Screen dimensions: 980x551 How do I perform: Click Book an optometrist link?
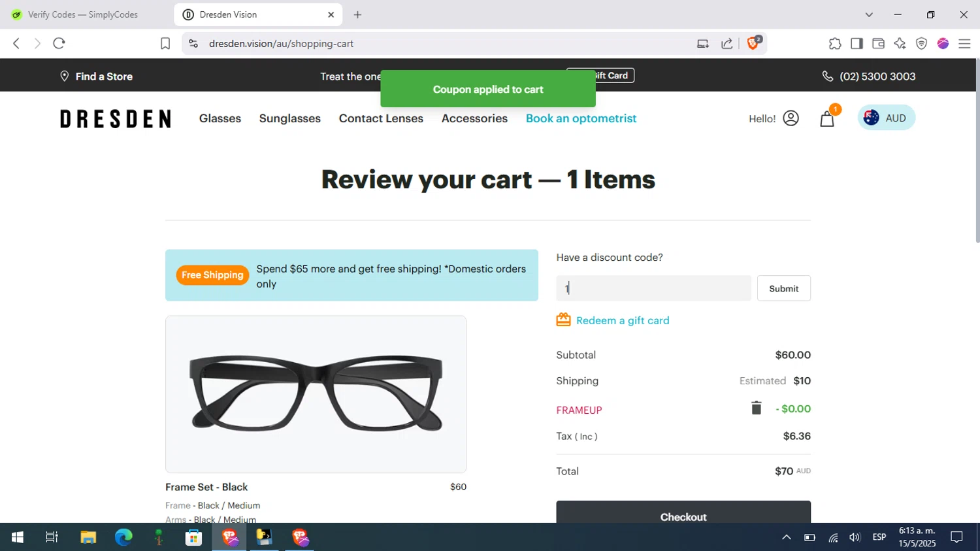(581, 118)
